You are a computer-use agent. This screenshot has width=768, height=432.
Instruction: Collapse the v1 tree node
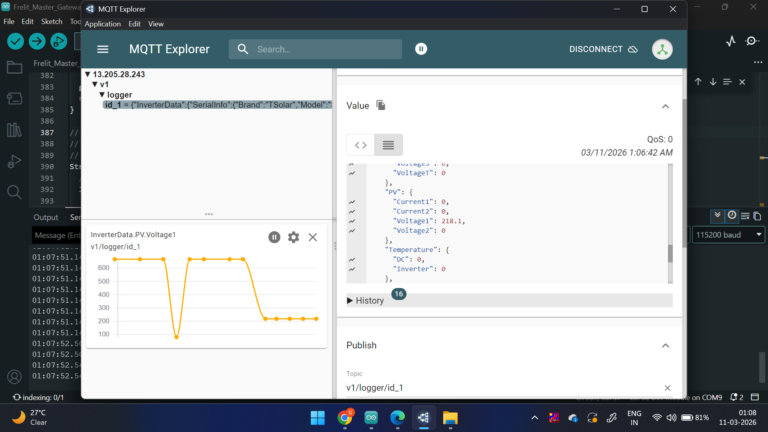coord(95,84)
